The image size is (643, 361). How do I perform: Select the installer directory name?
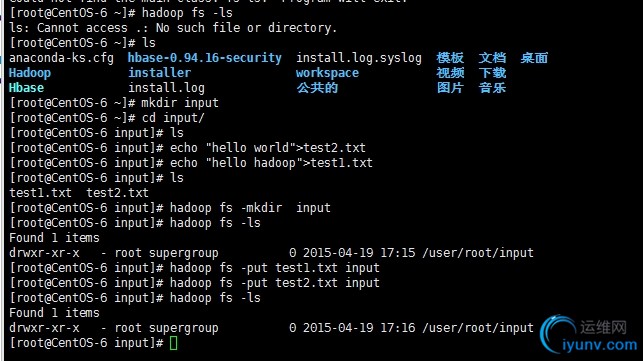coord(160,73)
